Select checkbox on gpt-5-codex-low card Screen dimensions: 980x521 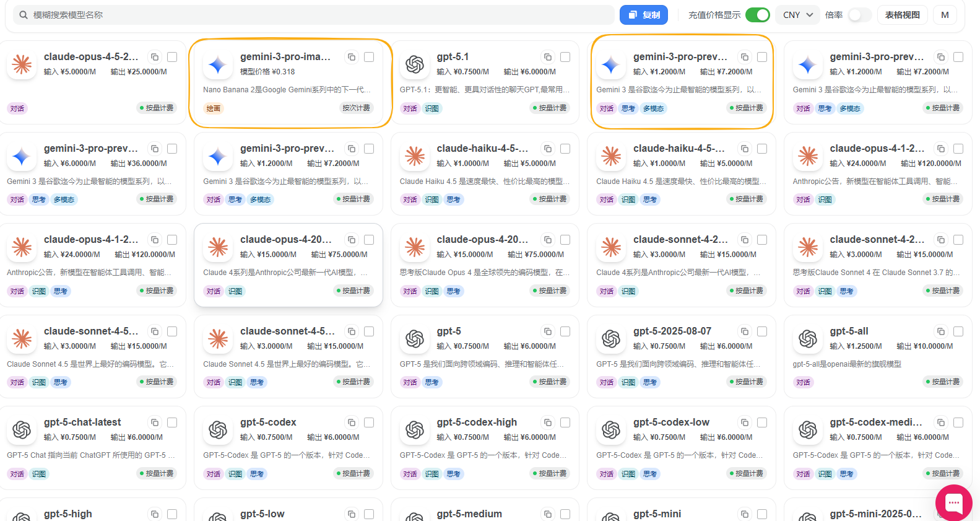[762, 422]
